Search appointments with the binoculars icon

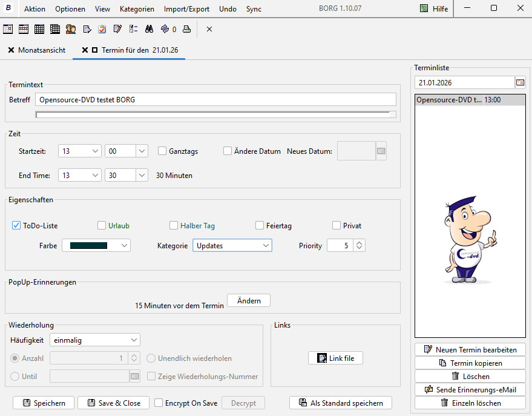149,29
